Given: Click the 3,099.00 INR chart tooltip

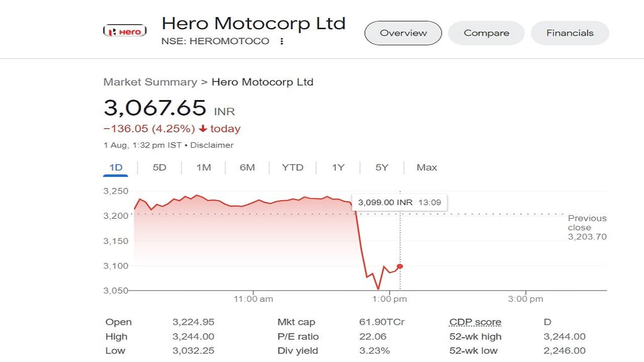Looking at the screenshot, I should [399, 203].
